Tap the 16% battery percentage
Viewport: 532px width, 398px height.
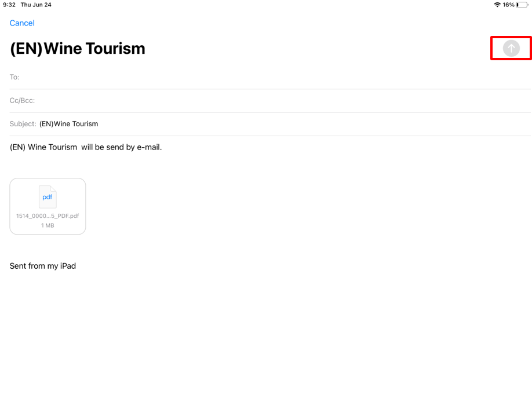point(508,5)
